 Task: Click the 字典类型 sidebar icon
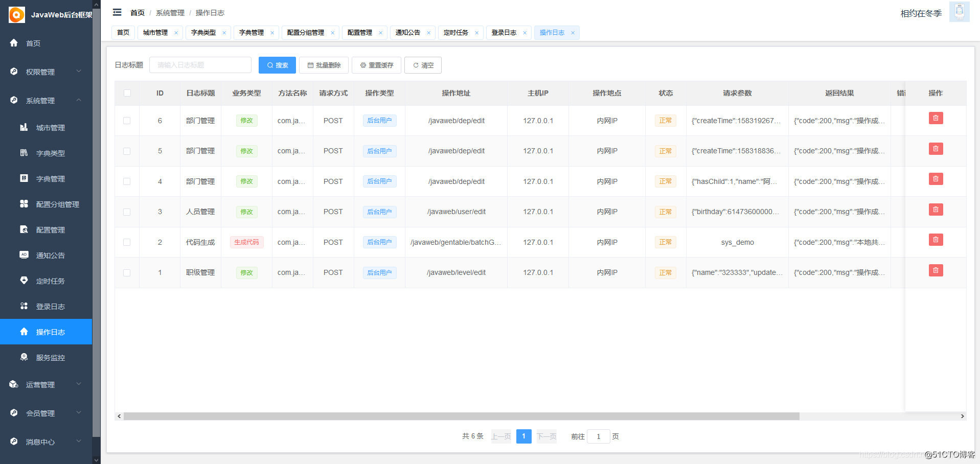click(x=24, y=153)
